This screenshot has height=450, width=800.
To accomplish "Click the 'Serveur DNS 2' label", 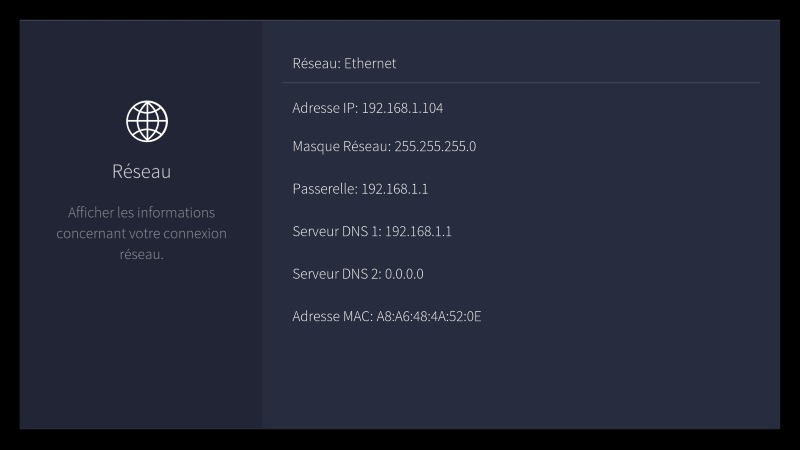I will pos(336,274).
